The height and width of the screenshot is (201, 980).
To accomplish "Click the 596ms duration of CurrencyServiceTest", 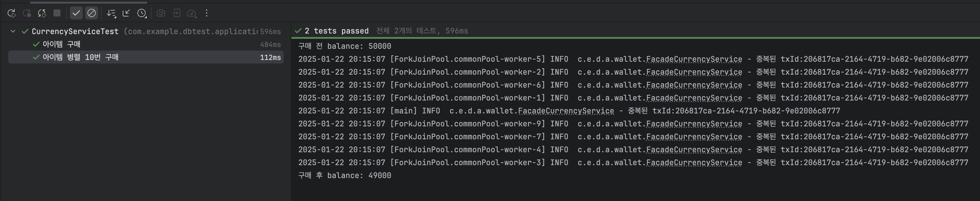I will [x=270, y=31].
